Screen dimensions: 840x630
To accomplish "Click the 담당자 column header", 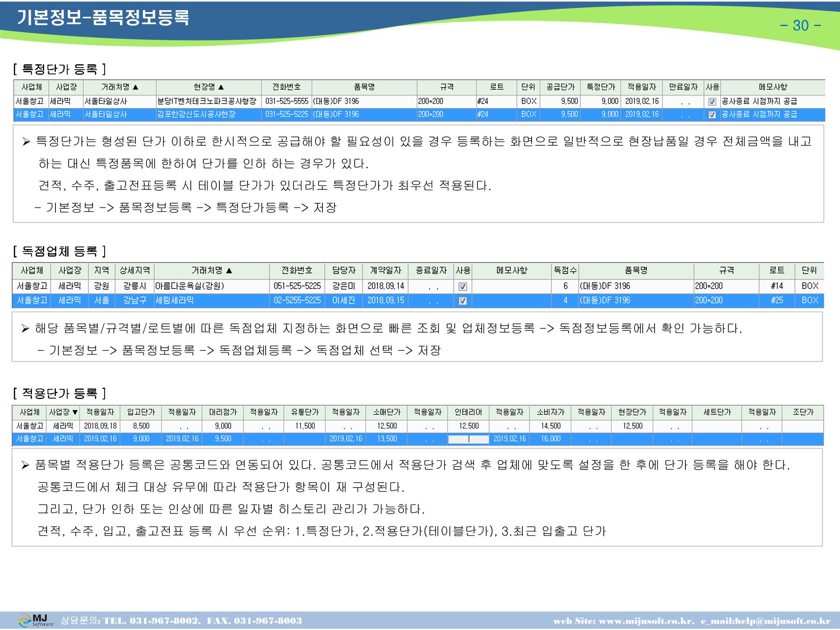I will point(344,270).
